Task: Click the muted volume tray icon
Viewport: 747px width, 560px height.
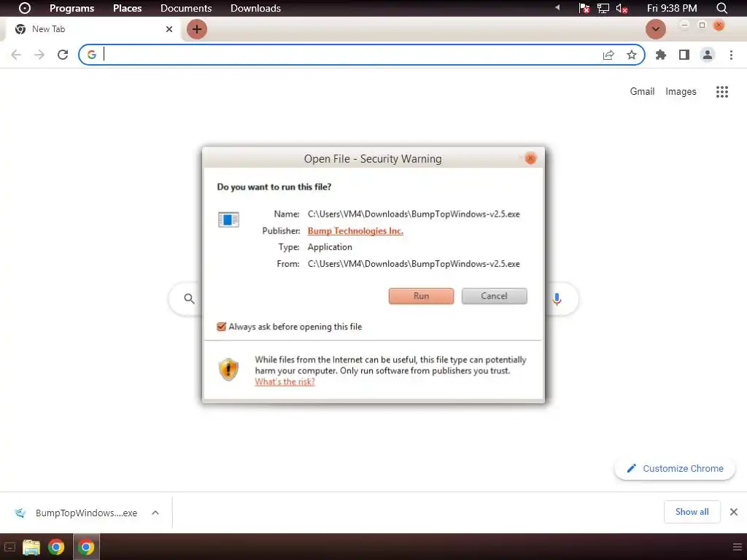Action: 622,8
